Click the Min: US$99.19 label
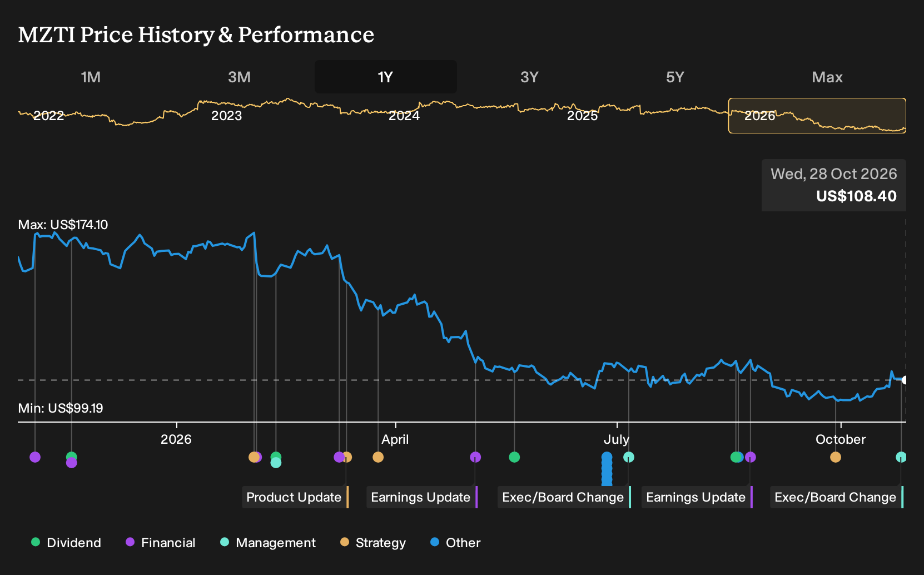Image resolution: width=924 pixels, height=575 pixels. click(61, 408)
